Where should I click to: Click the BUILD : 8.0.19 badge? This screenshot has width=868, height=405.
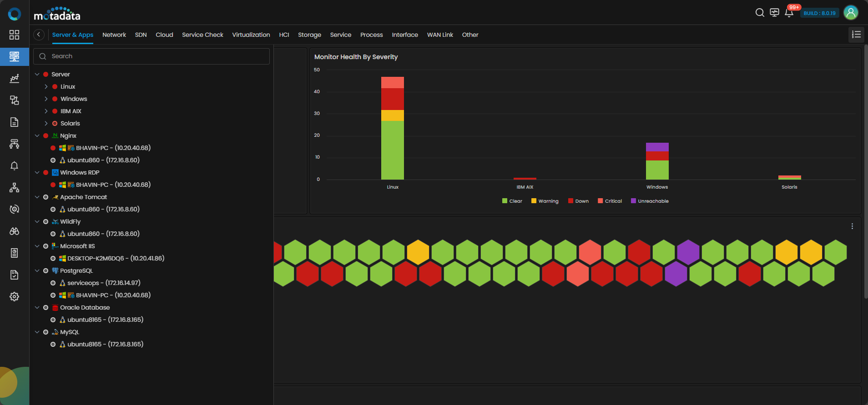(x=819, y=13)
